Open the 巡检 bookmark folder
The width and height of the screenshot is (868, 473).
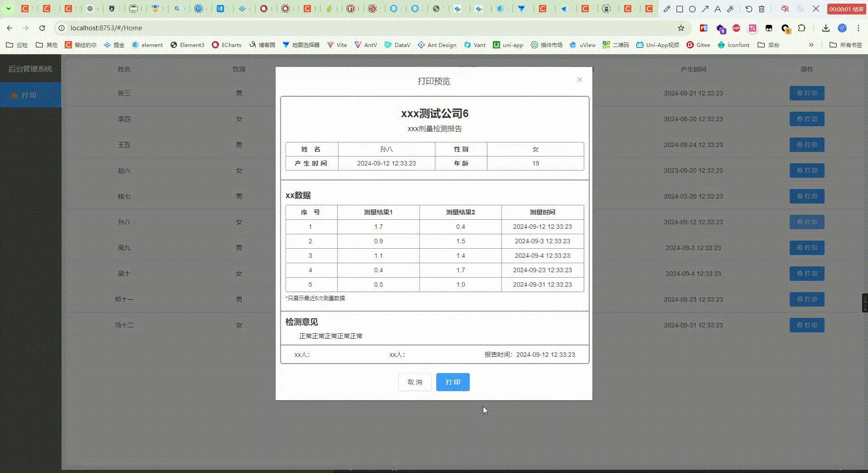pos(17,45)
